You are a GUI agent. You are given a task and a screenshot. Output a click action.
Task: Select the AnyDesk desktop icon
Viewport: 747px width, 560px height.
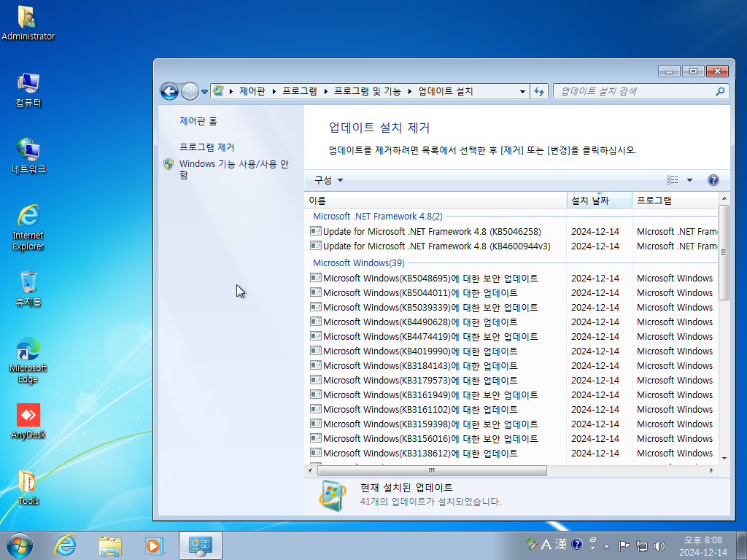pos(28,421)
